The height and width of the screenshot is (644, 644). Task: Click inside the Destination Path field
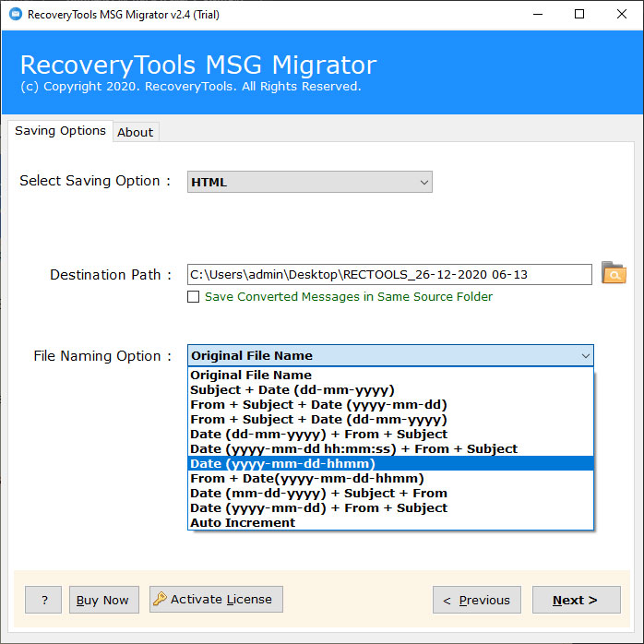389,274
